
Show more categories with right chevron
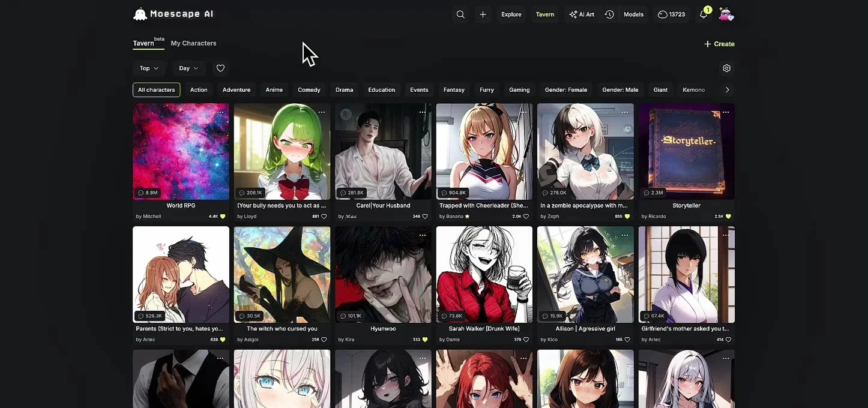point(727,90)
